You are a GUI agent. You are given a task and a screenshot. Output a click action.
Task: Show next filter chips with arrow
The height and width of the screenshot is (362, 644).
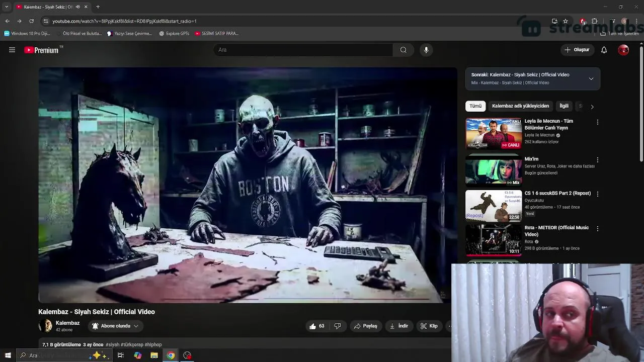pos(592,107)
